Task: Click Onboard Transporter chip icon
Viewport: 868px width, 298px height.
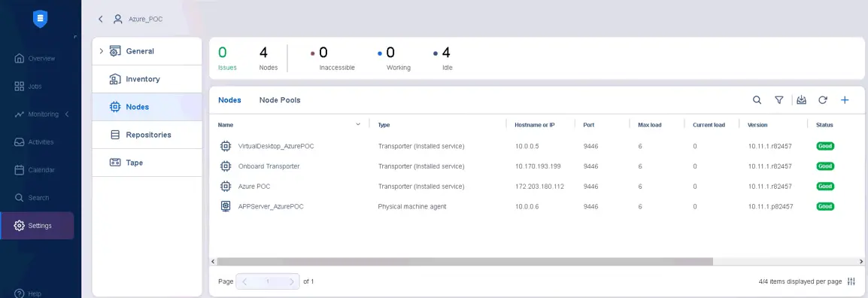Action: (x=226, y=166)
